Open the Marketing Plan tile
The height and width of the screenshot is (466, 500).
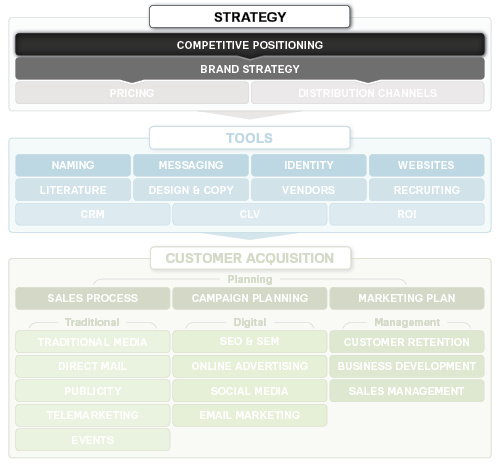[x=407, y=298]
